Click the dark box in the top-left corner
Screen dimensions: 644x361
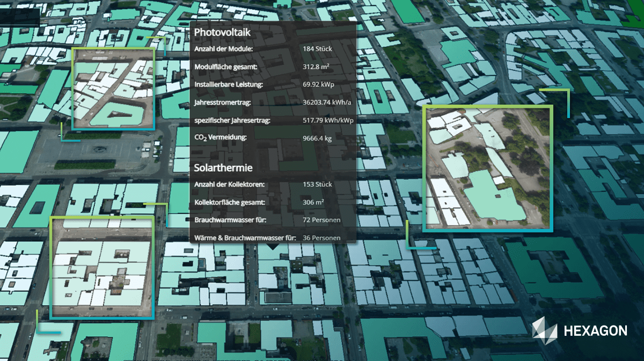pos(20,17)
